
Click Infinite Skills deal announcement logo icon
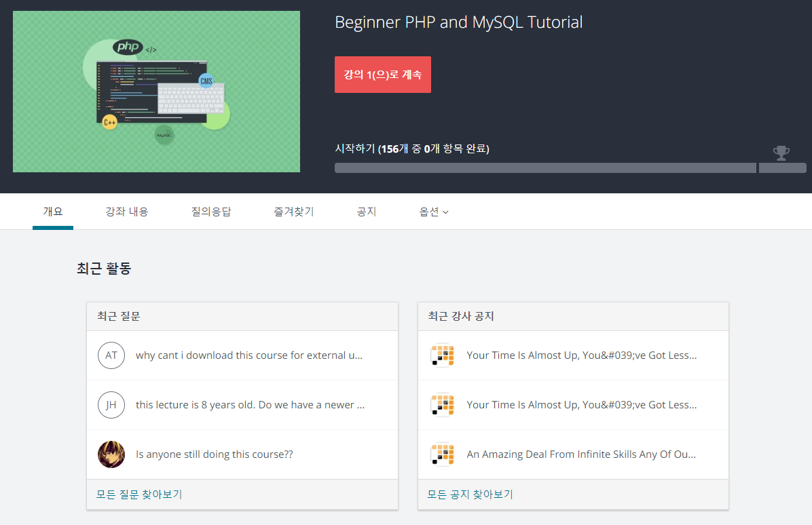[442, 454]
